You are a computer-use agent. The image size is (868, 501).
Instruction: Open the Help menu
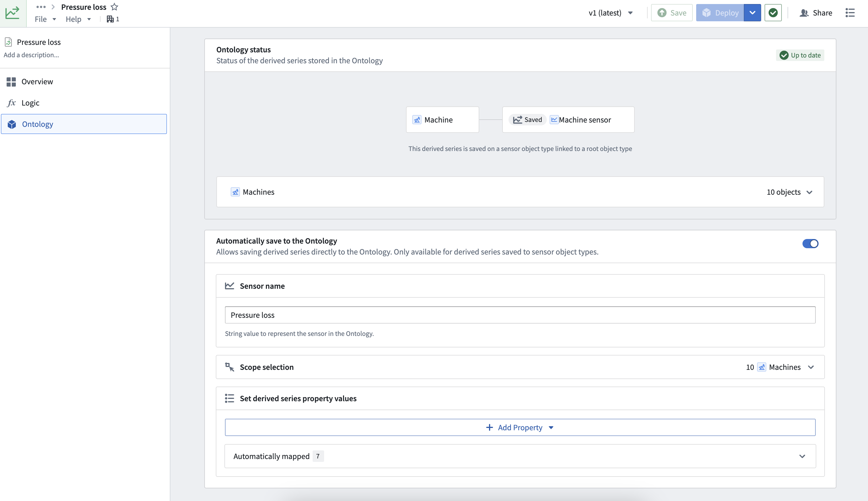click(x=78, y=19)
